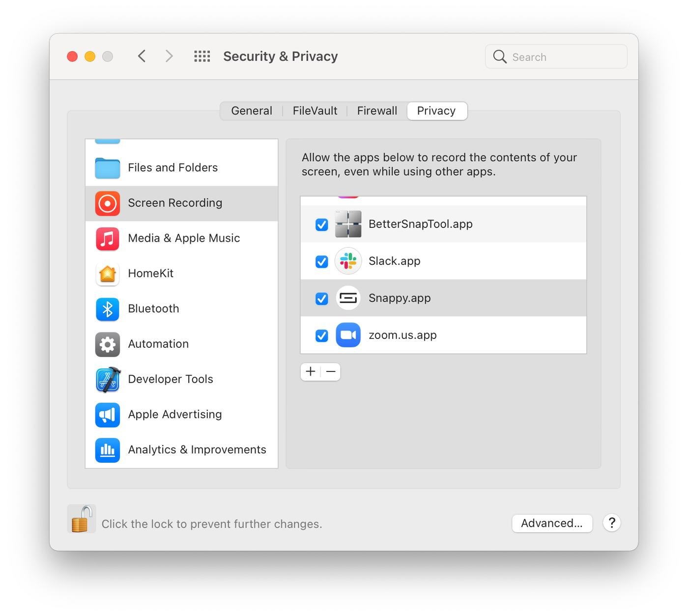Switch to the Firewall tab

coord(377,111)
